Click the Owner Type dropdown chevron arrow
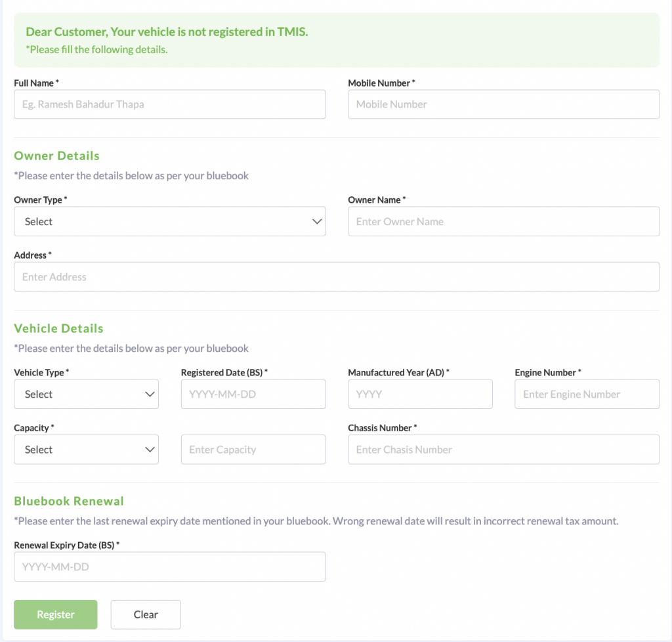 (317, 222)
